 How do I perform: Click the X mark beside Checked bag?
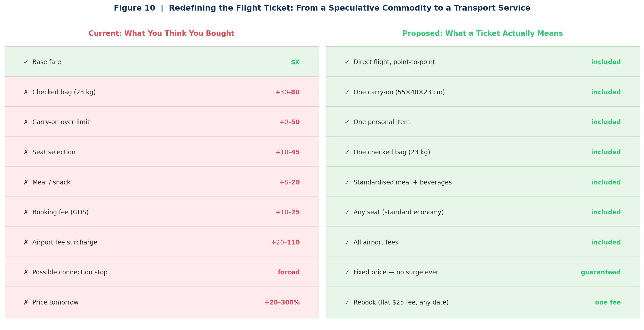26,92
